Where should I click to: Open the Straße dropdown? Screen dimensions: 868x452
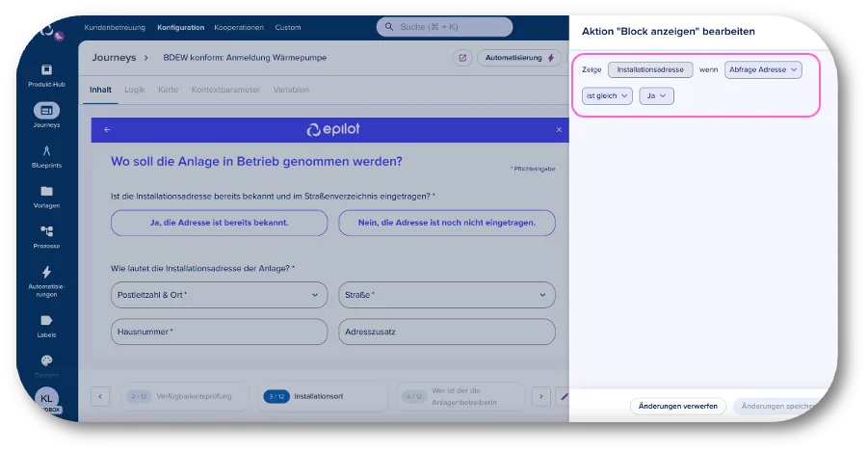(x=447, y=295)
